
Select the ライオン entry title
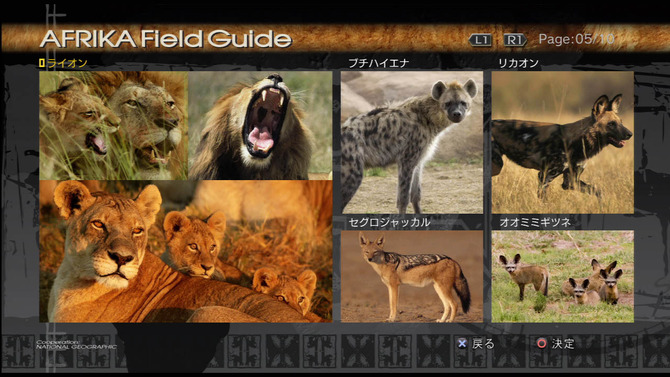pos(67,63)
